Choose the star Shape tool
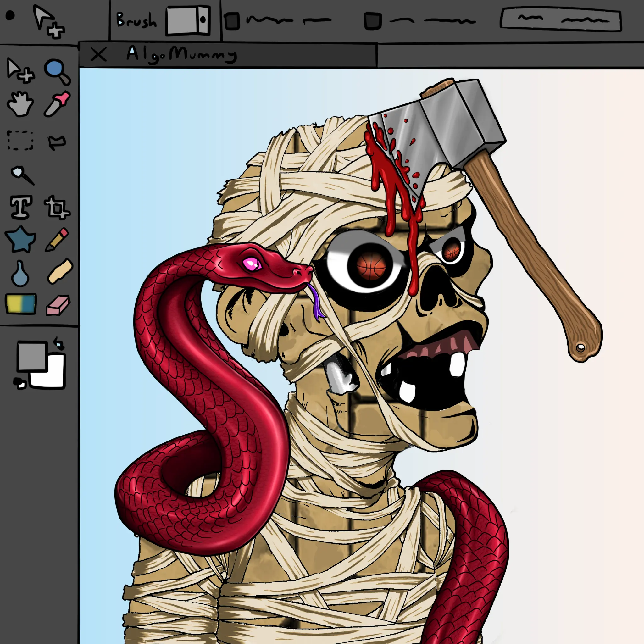Viewport: 644px width, 644px height. pyautogui.click(x=21, y=239)
